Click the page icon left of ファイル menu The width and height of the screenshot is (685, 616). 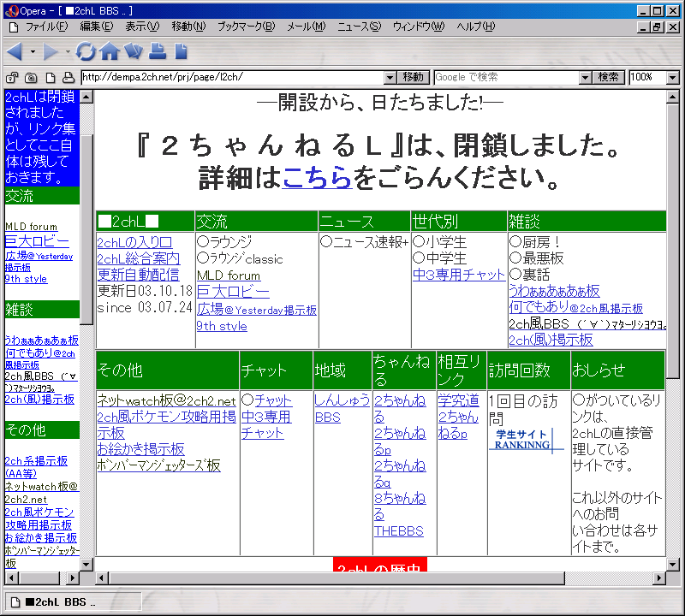[14, 27]
